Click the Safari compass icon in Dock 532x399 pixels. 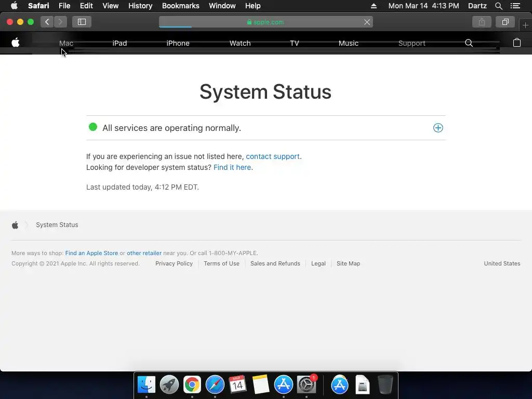point(215,385)
